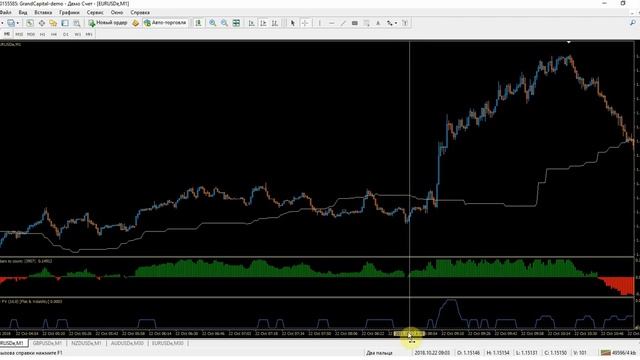Select the text label tool
The image size is (640, 360).
405,23
